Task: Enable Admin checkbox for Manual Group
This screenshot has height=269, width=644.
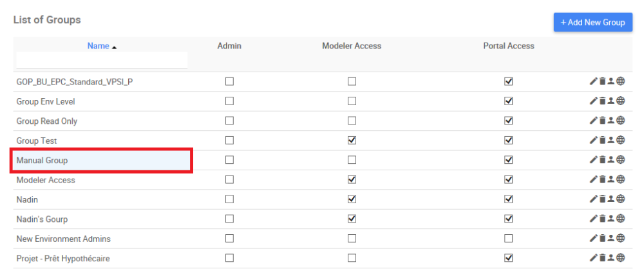Action: click(229, 160)
